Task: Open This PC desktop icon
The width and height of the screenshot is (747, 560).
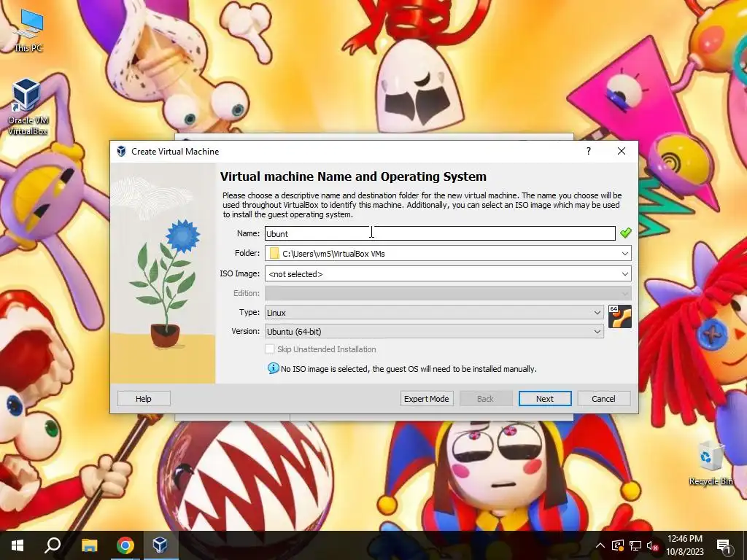Action: pyautogui.click(x=28, y=31)
